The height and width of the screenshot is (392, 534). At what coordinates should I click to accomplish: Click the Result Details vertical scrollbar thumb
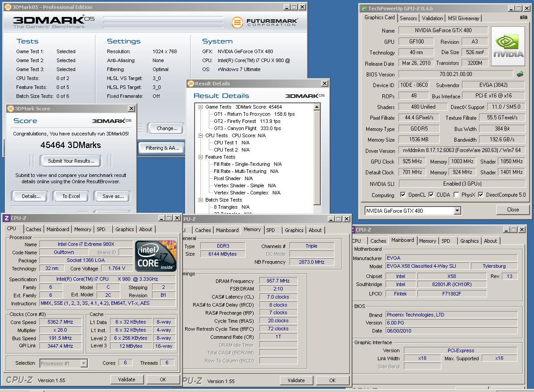317,158
